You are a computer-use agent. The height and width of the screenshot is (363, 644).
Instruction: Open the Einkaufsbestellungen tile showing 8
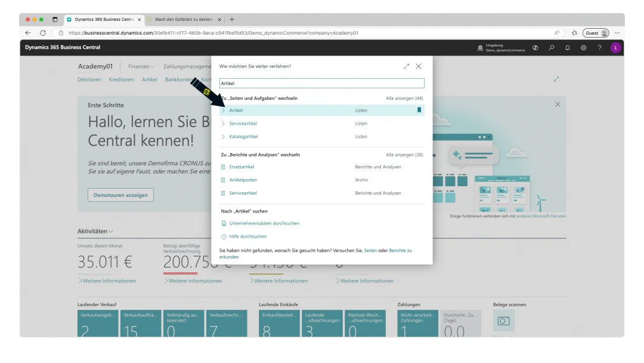click(x=279, y=324)
